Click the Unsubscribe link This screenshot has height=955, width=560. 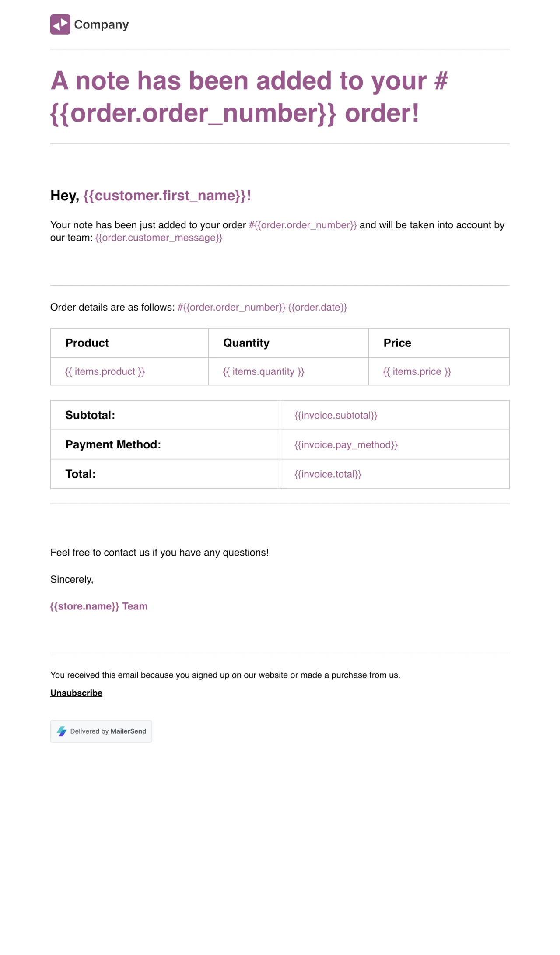[x=76, y=693]
